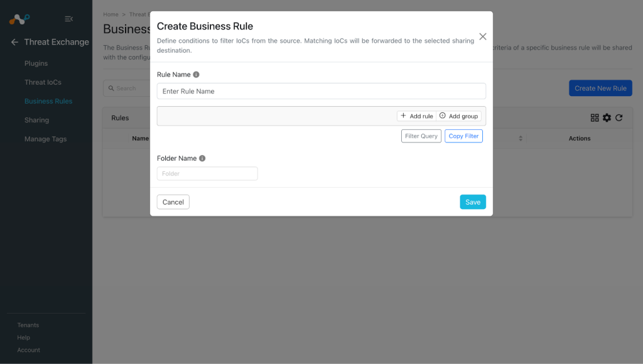643x364 pixels.
Task: Add a rule to the filter
Action: pyautogui.click(x=417, y=116)
